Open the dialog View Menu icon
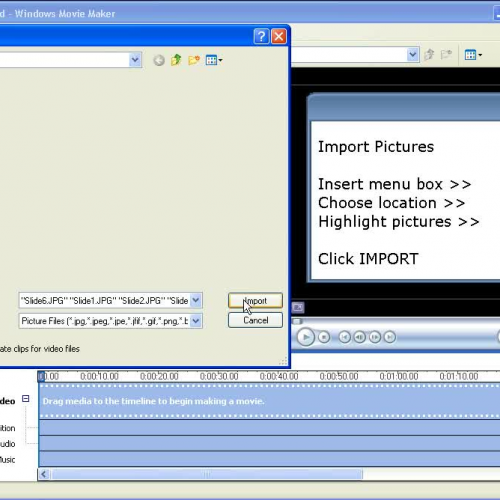The image size is (500, 500). coord(214,60)
